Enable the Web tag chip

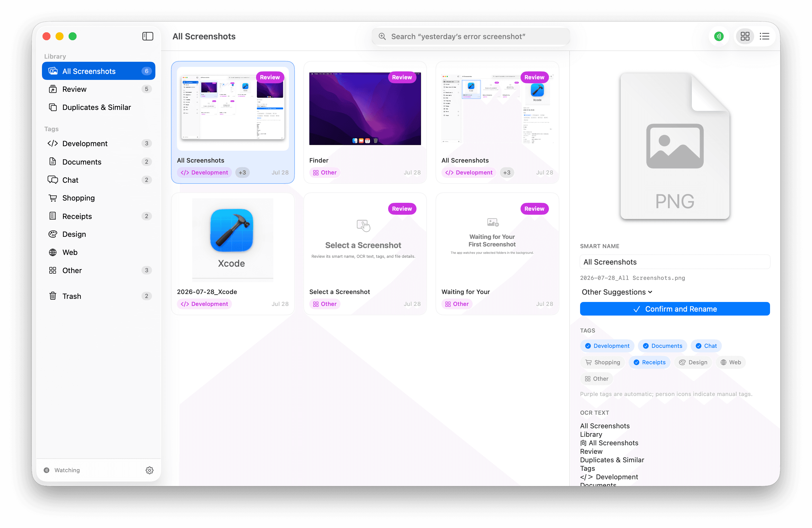[730, 362]
